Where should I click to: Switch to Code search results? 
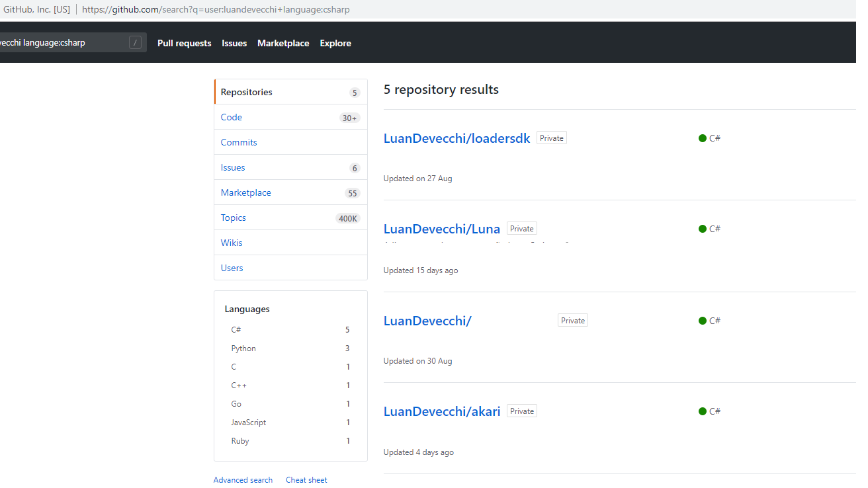290,117
